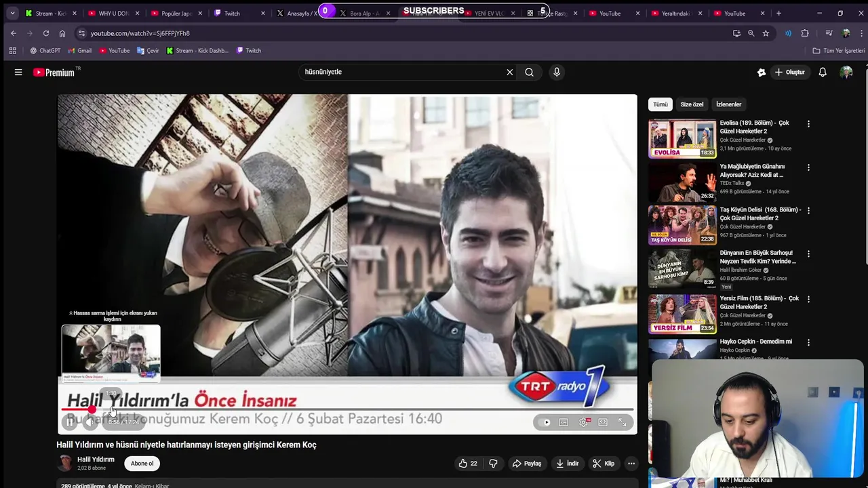The width and height of the screenshot is (868, 488).
Task: Open the browser media controls icon
Action: (829, 33)
